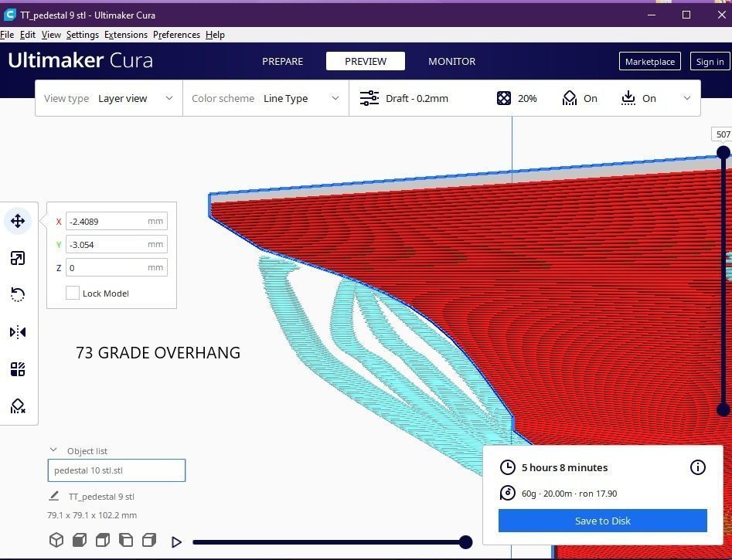
Task: Click the Z position input field
Action: coord(116,267)
